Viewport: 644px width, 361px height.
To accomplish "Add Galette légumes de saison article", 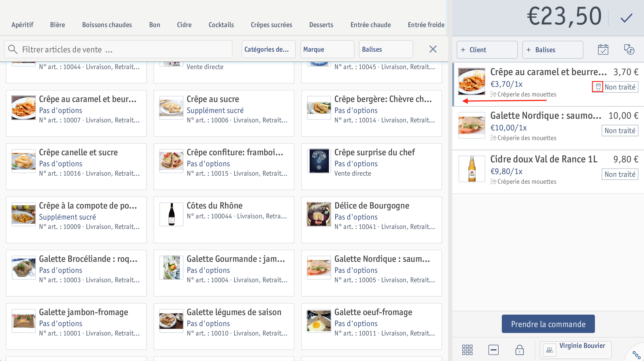I will click(224, 327).
